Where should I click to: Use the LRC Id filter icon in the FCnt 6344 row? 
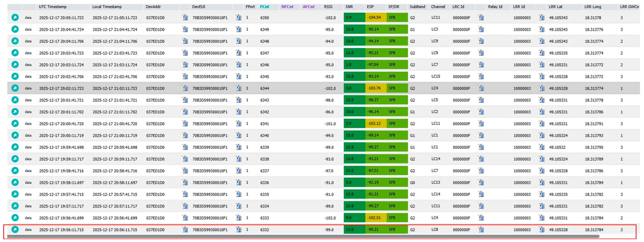click(481, 88)
